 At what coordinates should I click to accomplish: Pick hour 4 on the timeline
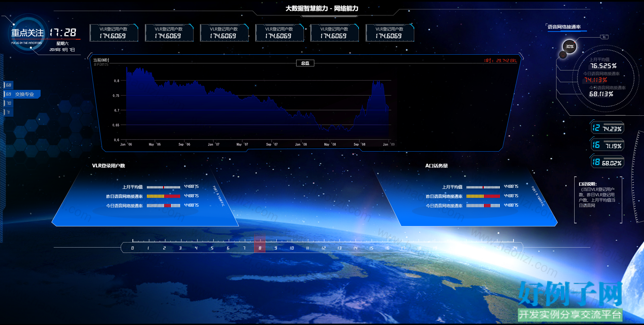tap(196, 248)
